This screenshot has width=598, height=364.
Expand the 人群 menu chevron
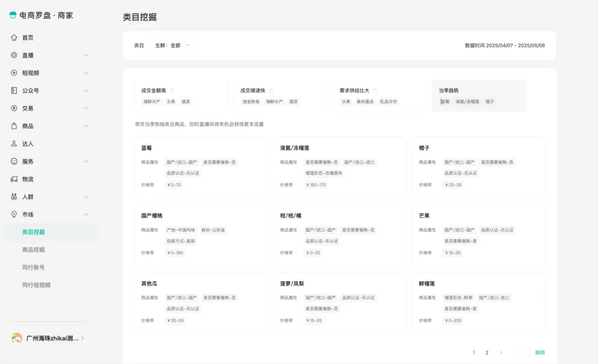click(86, 197)
